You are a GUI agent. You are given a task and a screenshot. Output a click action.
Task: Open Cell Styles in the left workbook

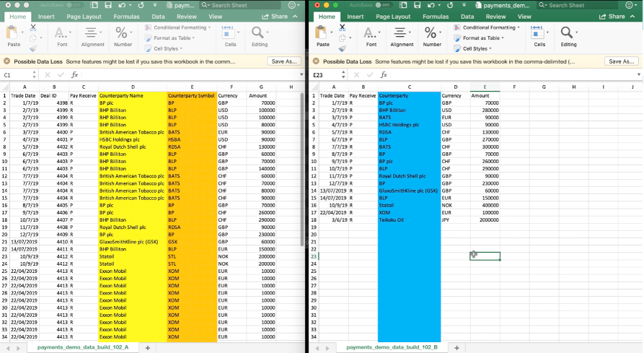[x=163, y=48]
